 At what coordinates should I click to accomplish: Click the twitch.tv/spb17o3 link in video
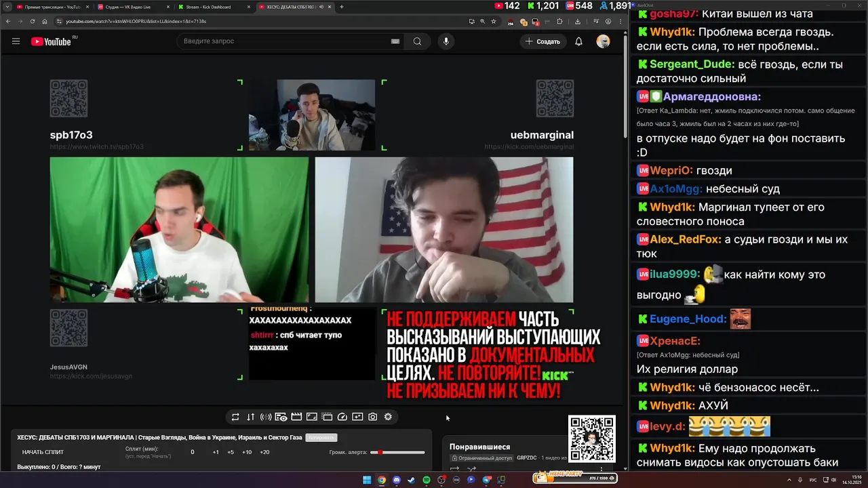(x=96, y=146)
